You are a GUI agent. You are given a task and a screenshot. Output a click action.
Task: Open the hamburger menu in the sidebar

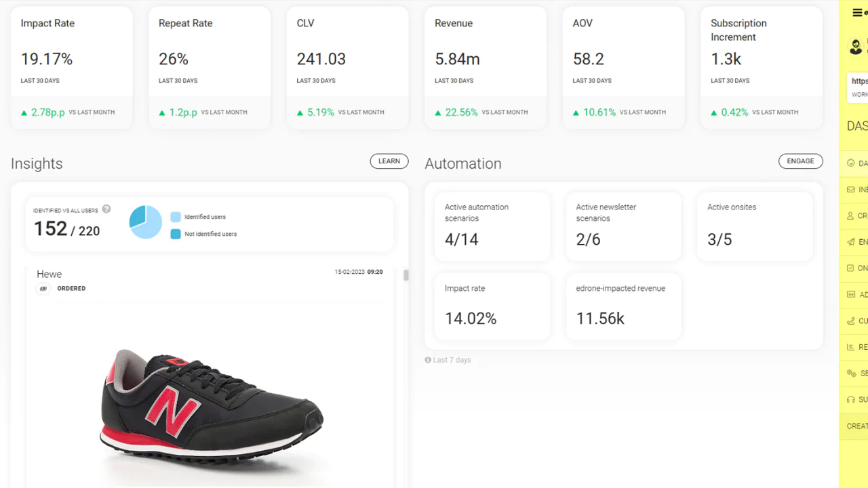tap(857, 13)
